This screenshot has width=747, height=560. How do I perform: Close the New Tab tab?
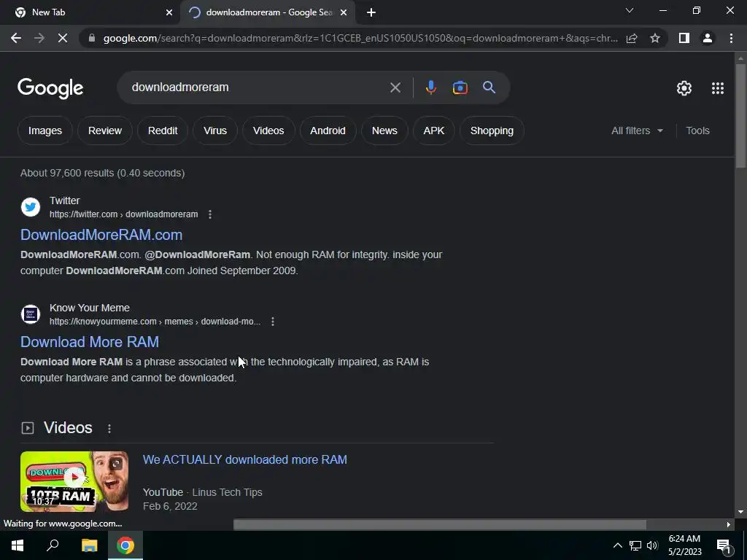(169, 12)
